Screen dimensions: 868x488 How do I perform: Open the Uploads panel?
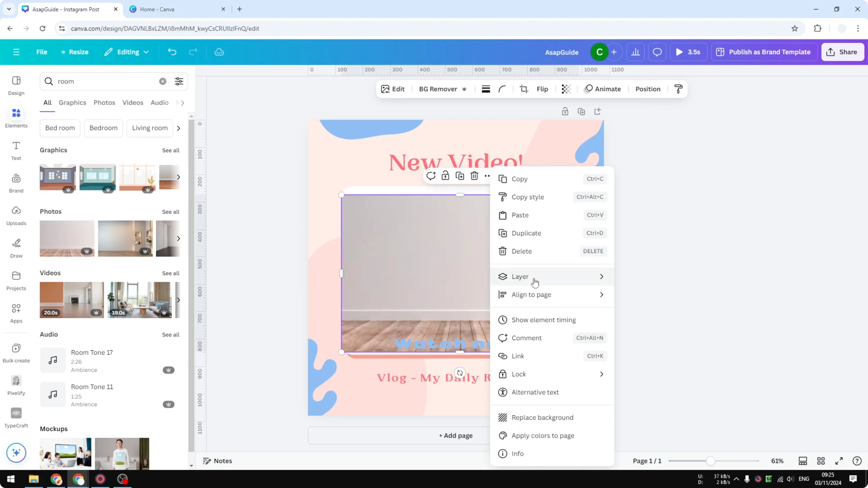click(x=16, y=215)
